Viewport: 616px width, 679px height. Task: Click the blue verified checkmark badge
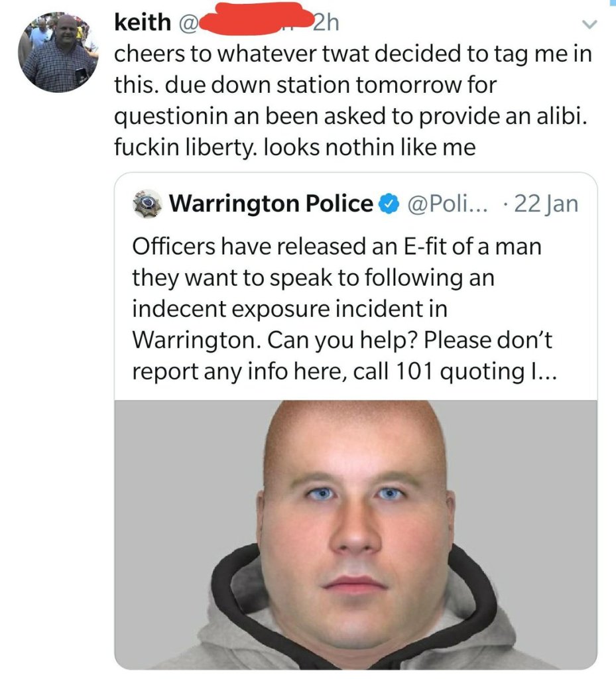(x=389, y=204)
